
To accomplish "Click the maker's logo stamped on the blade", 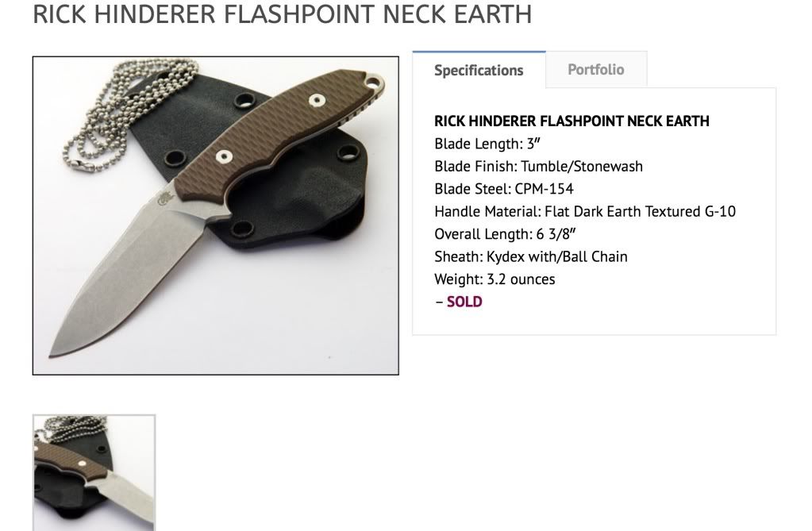I will point(161,199).
